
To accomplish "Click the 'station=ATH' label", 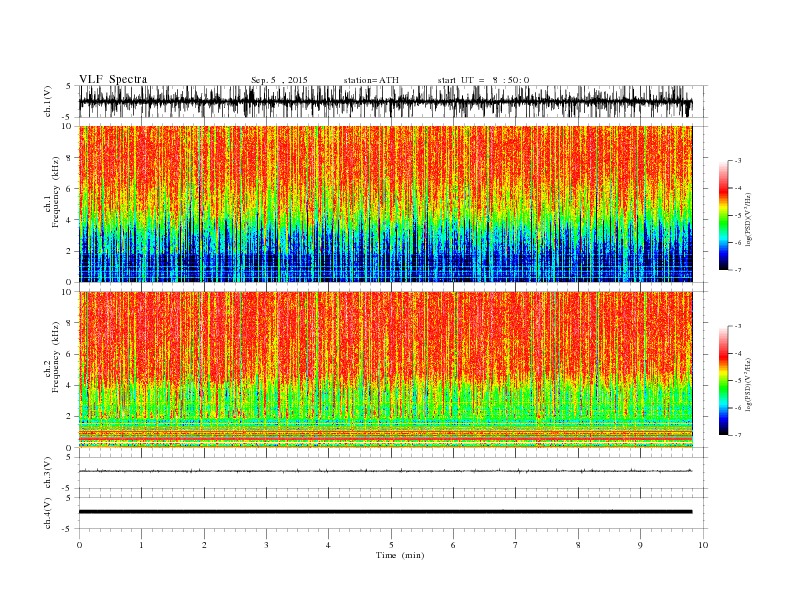I will (x=371, y=80).
